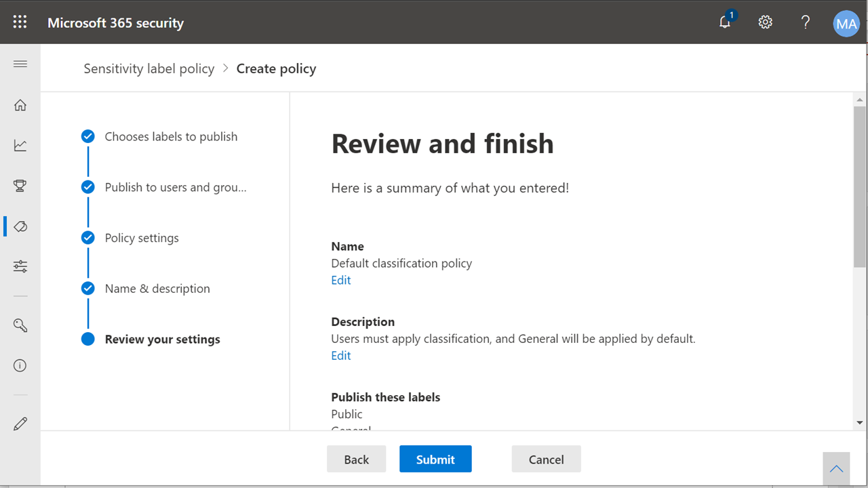Open the trophy secure score icon

(x=20, y=186)
